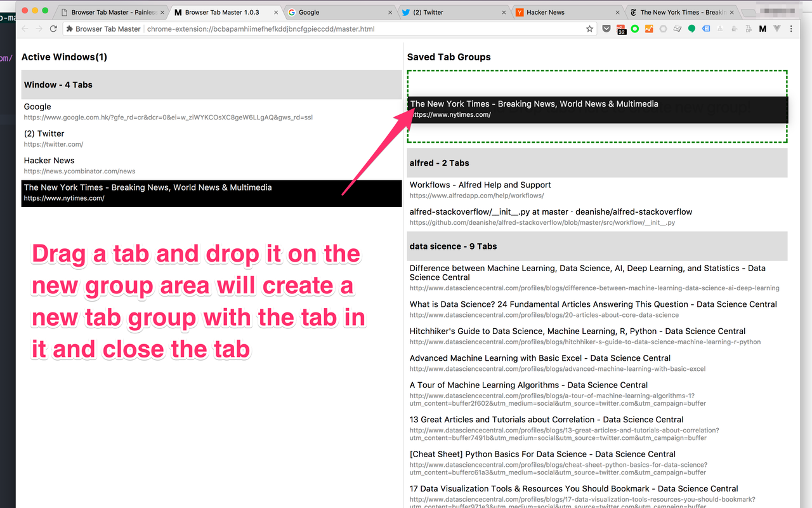This screenshot has width=812, height=508.
Task: Select the Google entry under Active Windows
Action: 211,112
